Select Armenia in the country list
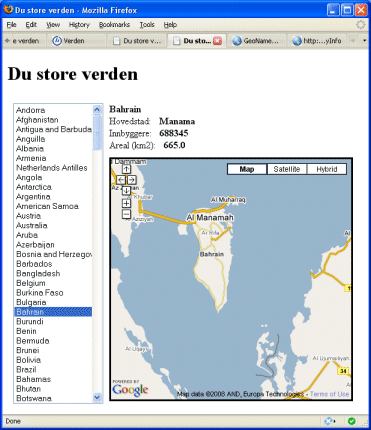 53,158
